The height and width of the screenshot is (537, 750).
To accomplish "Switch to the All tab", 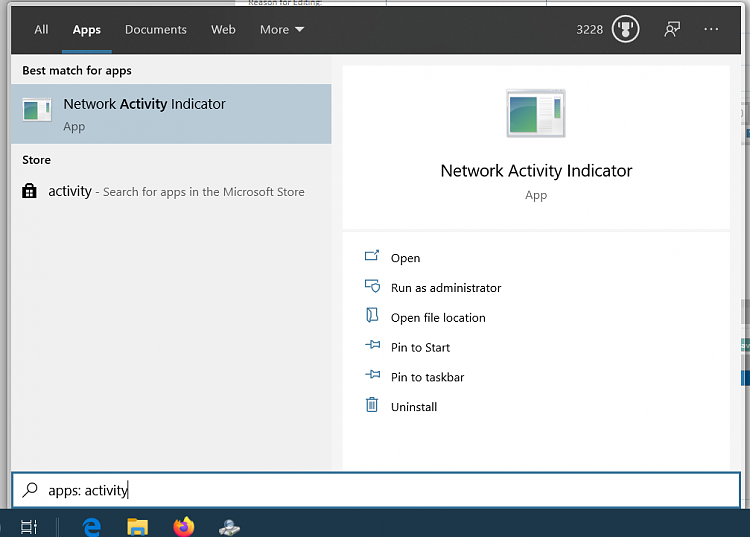I will (x=41, y=29).
